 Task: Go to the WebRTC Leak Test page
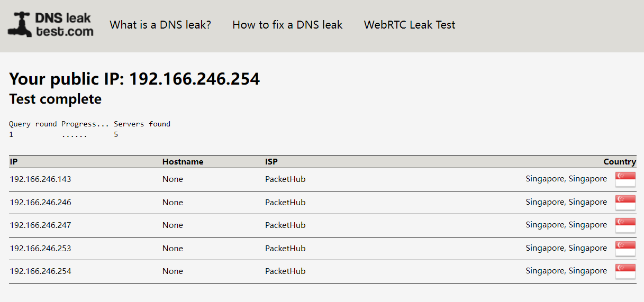pos(410,25)
